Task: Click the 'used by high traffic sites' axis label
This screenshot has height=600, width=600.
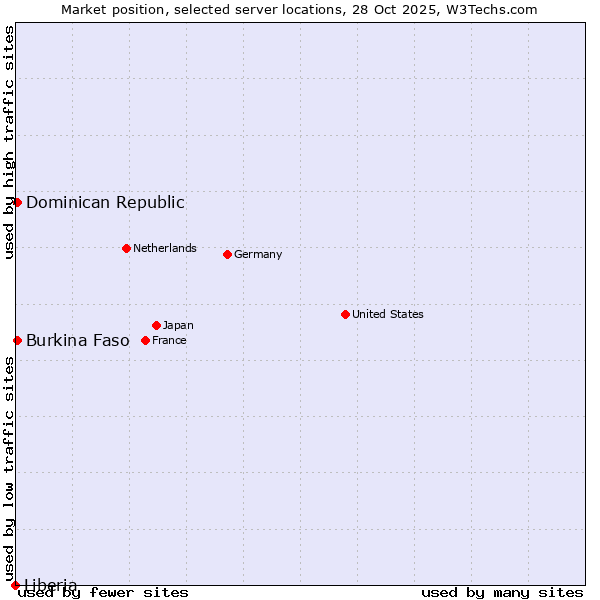Action: click(9, 142)
